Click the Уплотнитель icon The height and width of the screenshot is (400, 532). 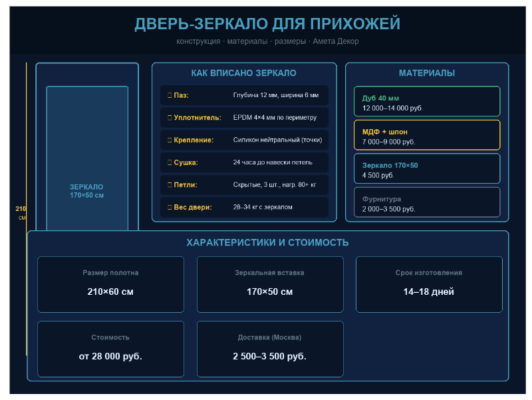click(x=169, y=118)
